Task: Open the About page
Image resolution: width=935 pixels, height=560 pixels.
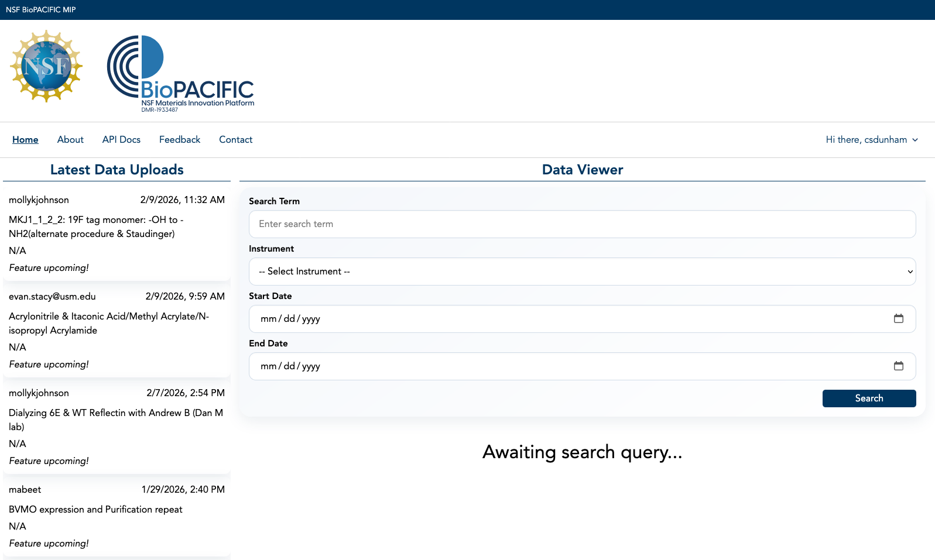Action: click(x=70, y=140)
